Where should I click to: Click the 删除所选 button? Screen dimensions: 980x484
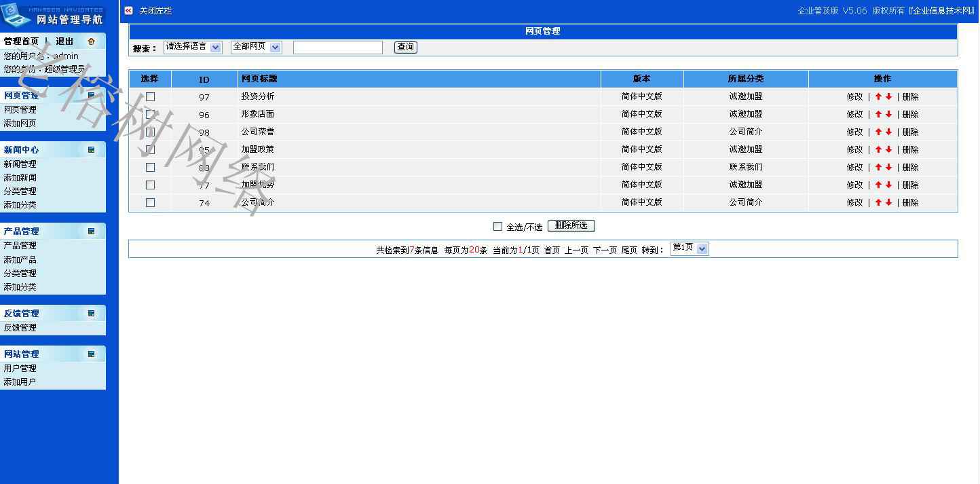[x=571, y=225]
